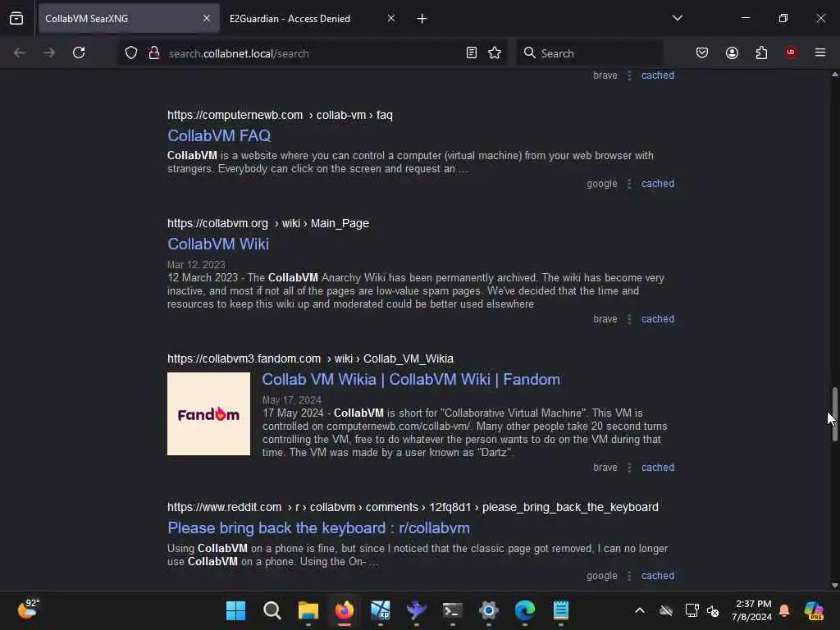Open the terminal app in taskbar

pyautogui.click(x=453, y=610)
